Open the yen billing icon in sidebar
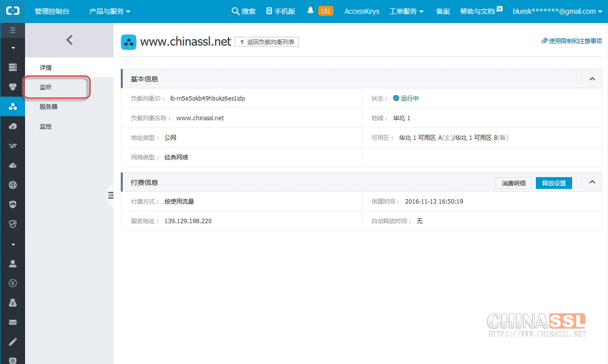The height and width of the screenshot is (364, 608). coord(13,283)
